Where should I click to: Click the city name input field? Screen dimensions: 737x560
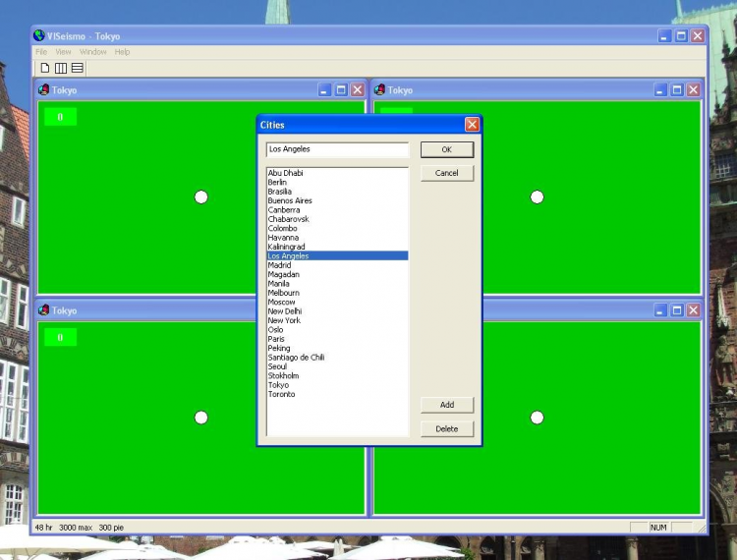pos(337,149)
